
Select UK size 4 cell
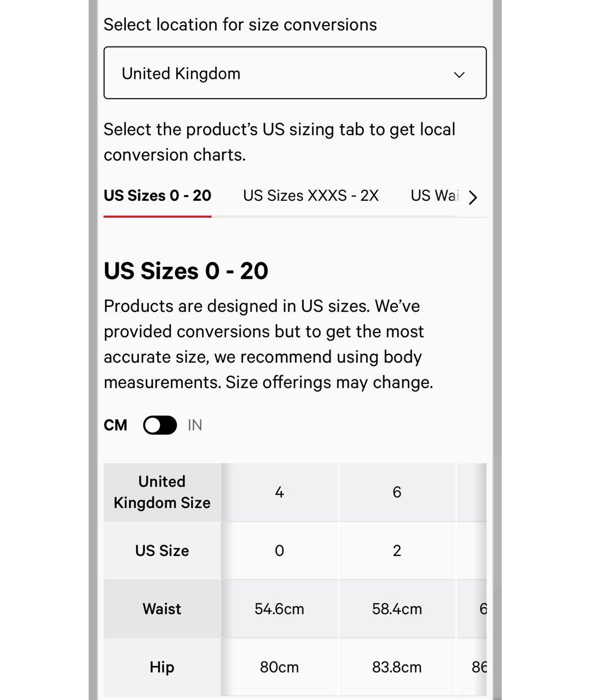click(279, 492)
